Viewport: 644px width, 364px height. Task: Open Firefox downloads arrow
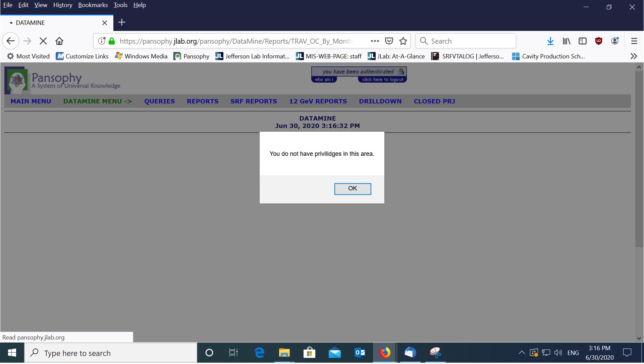coord(550,41)
